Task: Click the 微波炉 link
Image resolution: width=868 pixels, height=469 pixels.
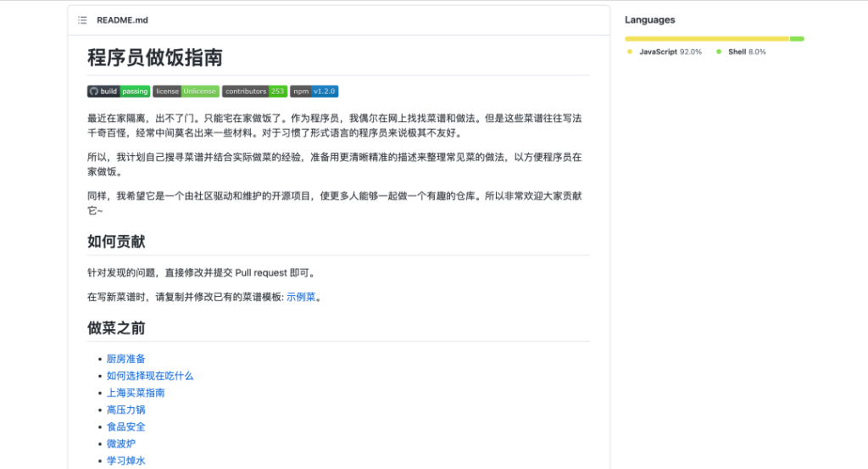Action: 121,444
